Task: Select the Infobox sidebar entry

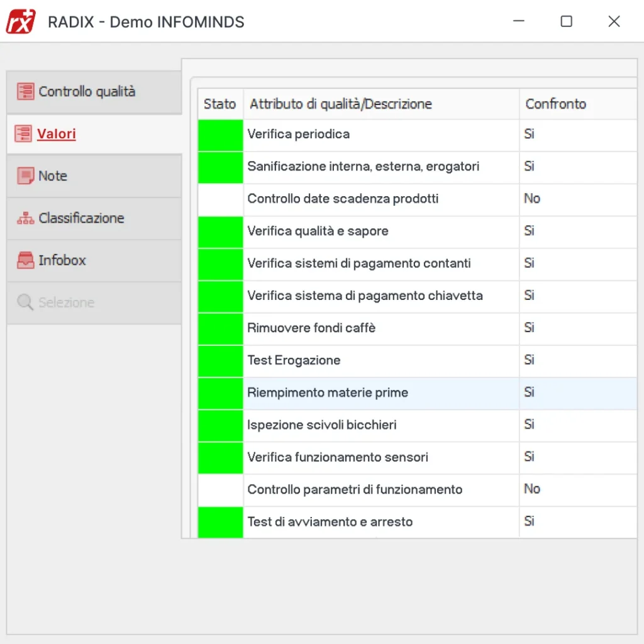Action: (63, 260)
